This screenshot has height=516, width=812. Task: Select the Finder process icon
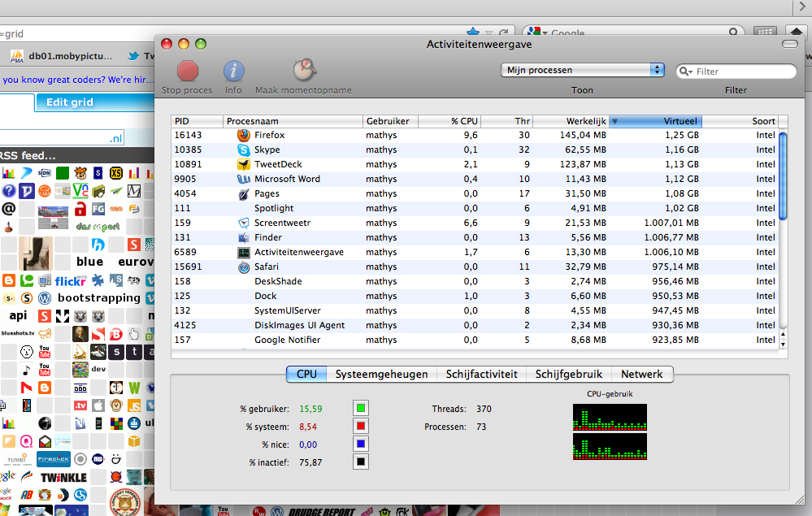coord(244,237)
